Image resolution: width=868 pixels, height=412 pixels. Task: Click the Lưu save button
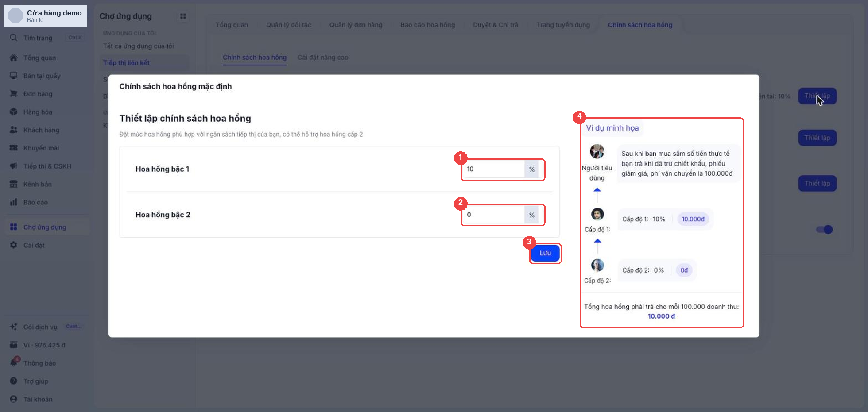[x=545, y=253]
